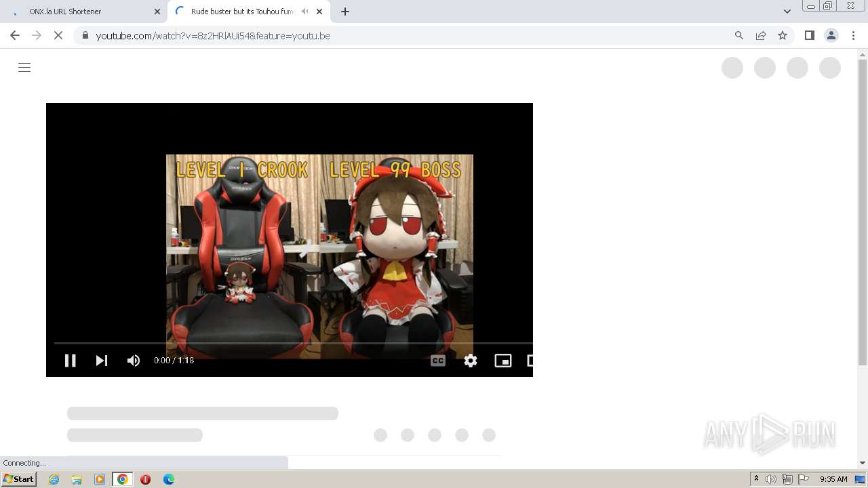The height and width of the screenshot is (488, 868).
Task: Switch to the ONX.la URL Shortener tab
Action: point(85,12)
